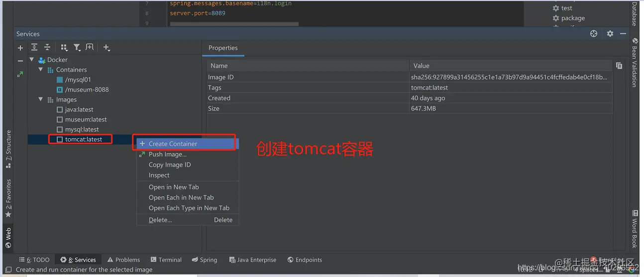Open the Endpoints tool window tab

(x=305, y=260)
